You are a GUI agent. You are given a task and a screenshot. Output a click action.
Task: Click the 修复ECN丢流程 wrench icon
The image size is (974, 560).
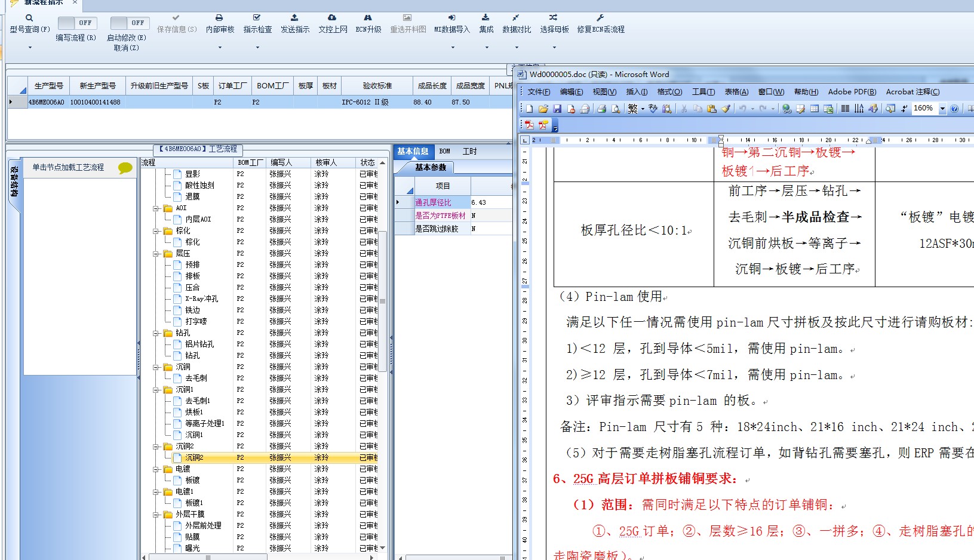click(x=600, y=18)
